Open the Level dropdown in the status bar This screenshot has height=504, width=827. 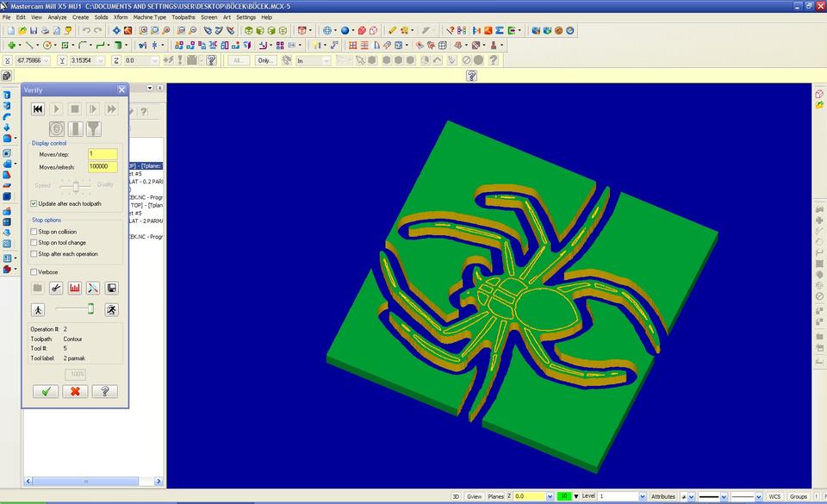[x=641, y=496]
